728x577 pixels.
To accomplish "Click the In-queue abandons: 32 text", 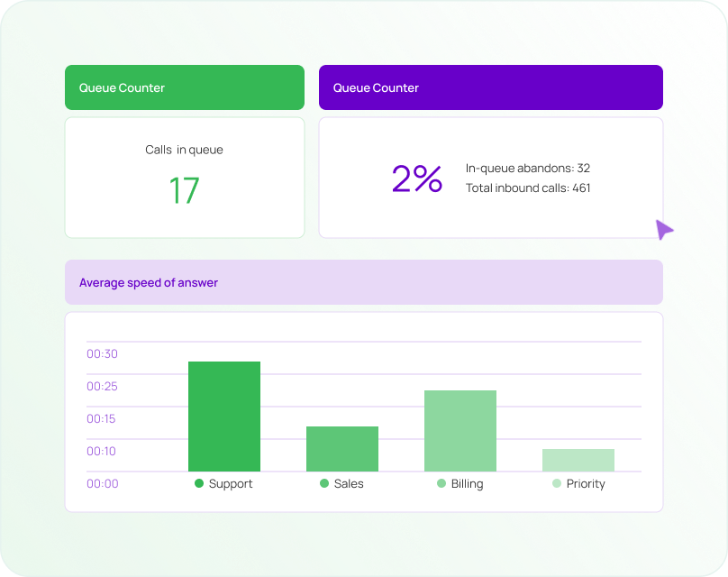I will tap(527, 168).
